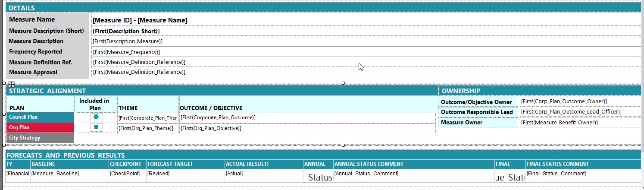Select the ACTUAL (RESULT) column header
644x190 pixels.
264,164
